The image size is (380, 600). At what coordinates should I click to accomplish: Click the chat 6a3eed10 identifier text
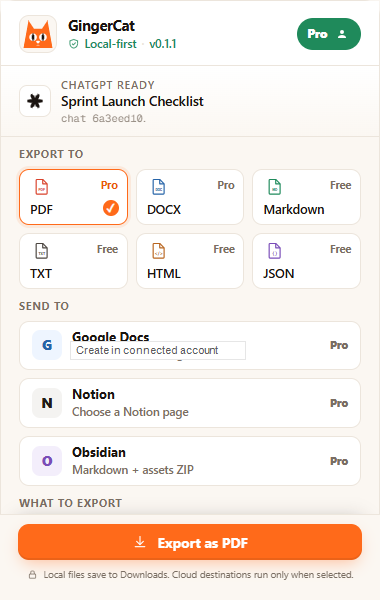click(104, 119)
